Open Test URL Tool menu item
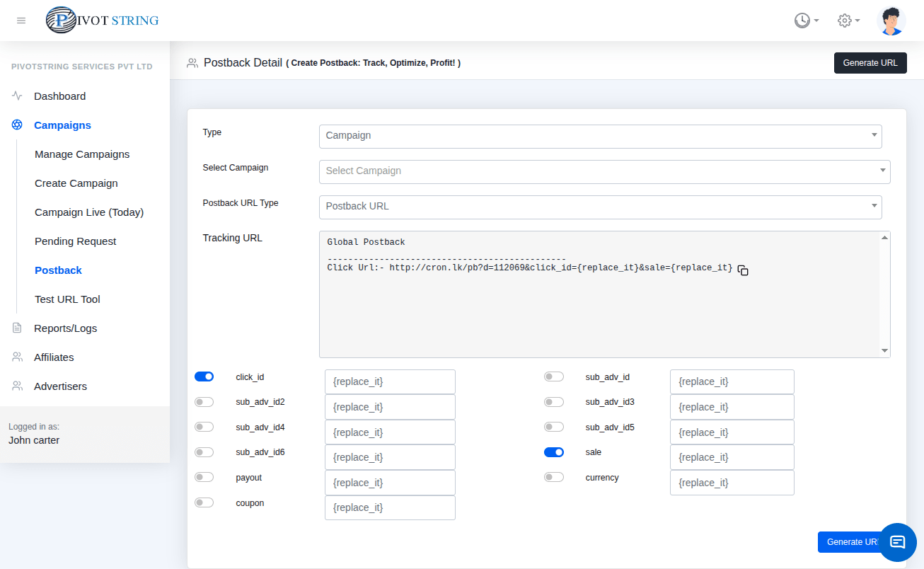 pyautogui.click(x=67, y=299)
